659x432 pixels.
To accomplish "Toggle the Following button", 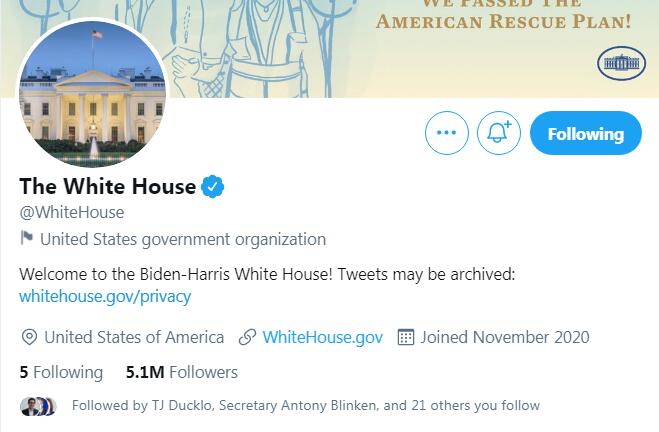I will [585, 133].
